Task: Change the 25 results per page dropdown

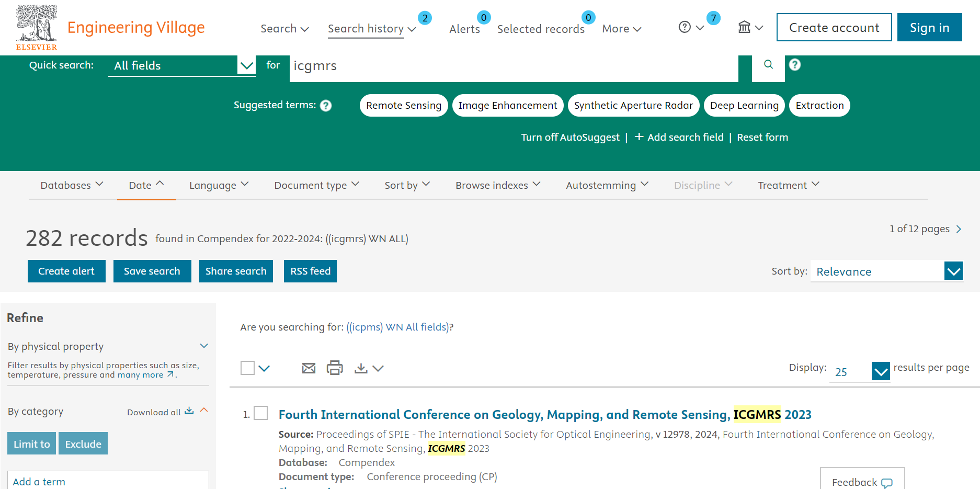Action: pos(860,371)
